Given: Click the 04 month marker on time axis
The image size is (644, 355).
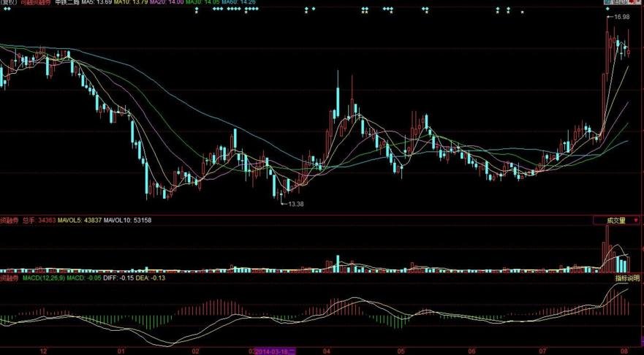Looking at the screenshot, I should 331,351.
